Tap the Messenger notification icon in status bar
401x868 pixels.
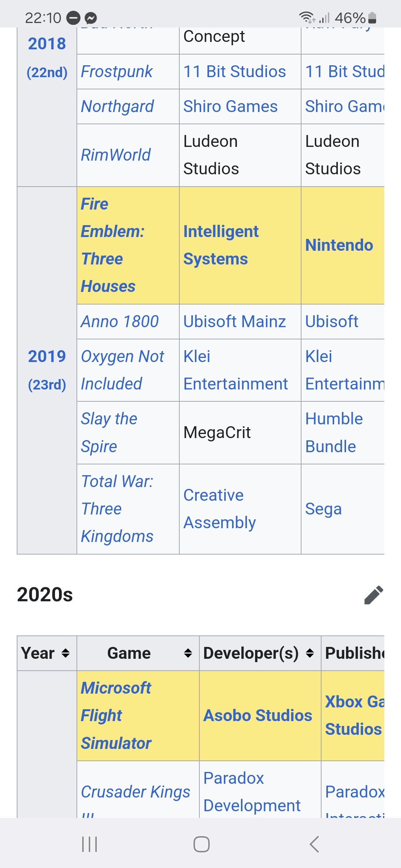pyautogui.click(x=91, y=18)
